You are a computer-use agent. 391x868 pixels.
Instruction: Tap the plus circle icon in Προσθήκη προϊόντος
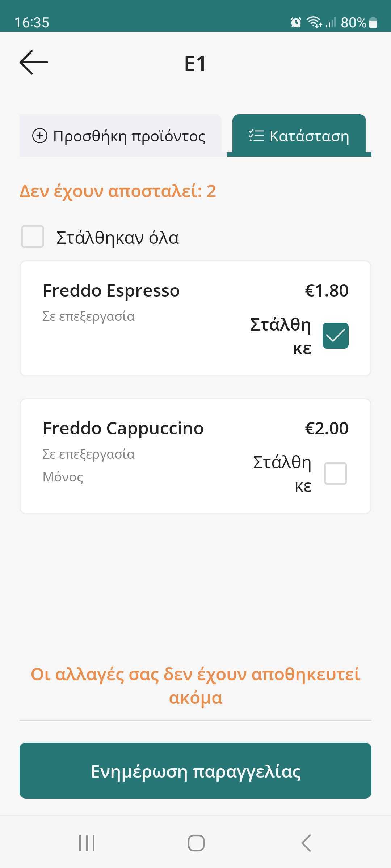(x=40, y=136)
